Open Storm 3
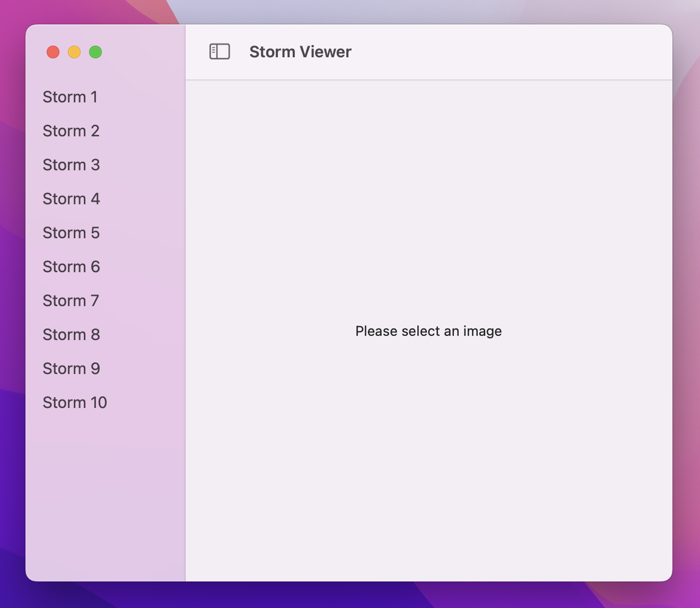700x608 pixels. [70, 165]
